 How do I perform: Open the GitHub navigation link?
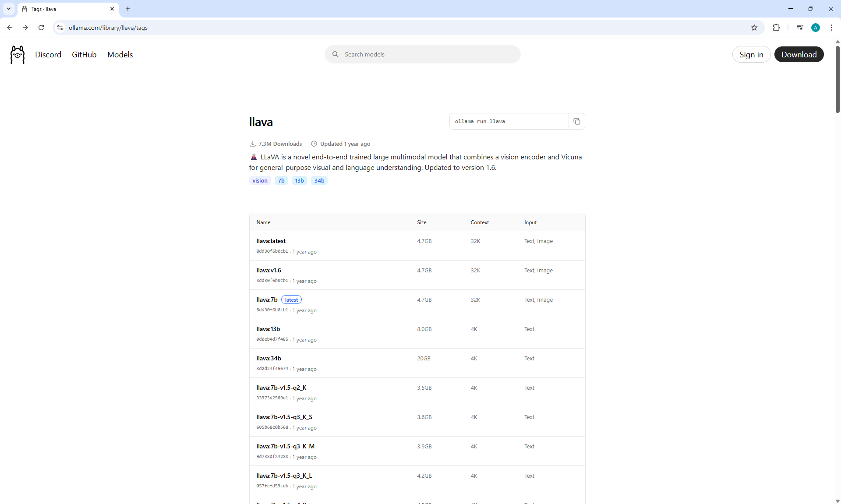pos(84,55)
